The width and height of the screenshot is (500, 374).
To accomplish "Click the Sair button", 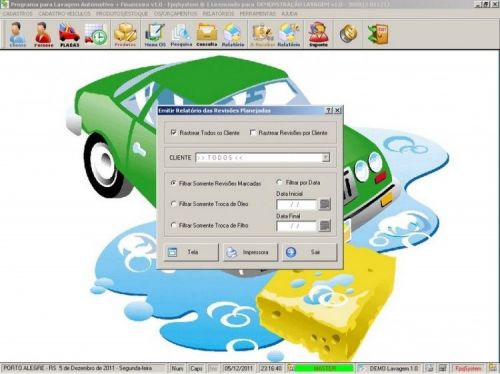I will tap(310, 252).
